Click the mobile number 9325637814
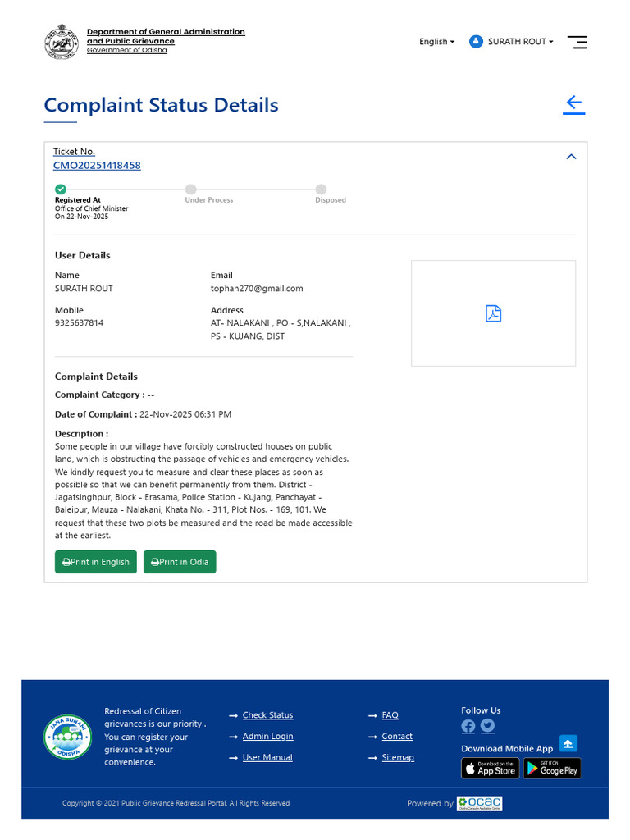Viewport: 630px width, 840px height. tap(80, 323)
